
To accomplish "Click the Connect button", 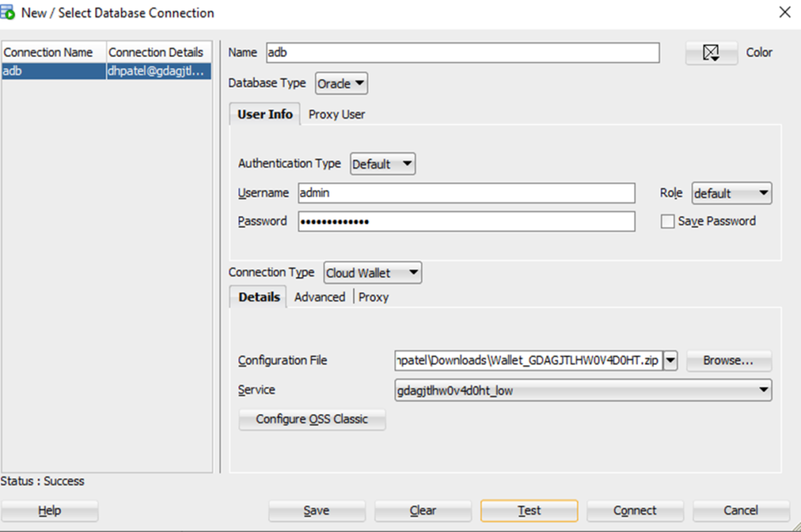I will pyautogui.click(x=634, y=510).
